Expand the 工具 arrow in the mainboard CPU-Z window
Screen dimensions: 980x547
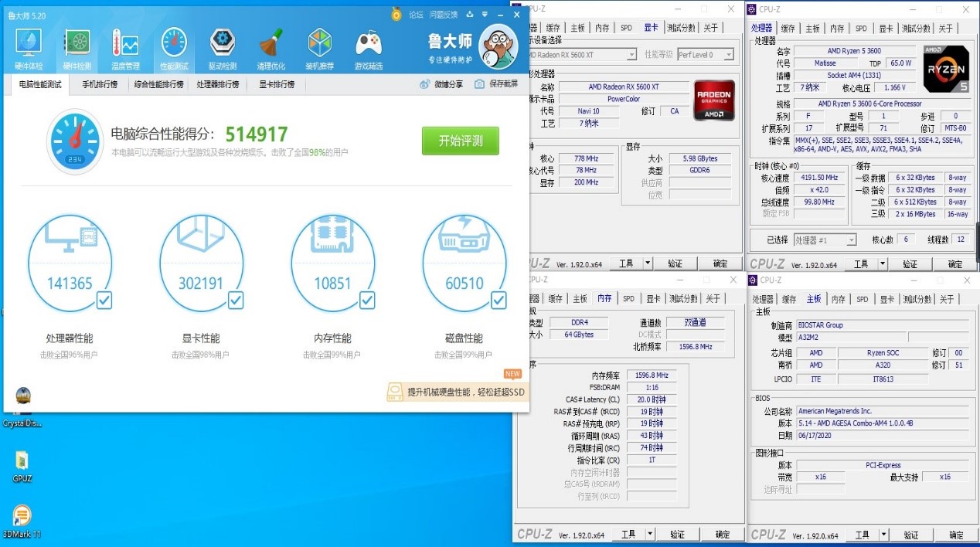[x=883, y=534]
